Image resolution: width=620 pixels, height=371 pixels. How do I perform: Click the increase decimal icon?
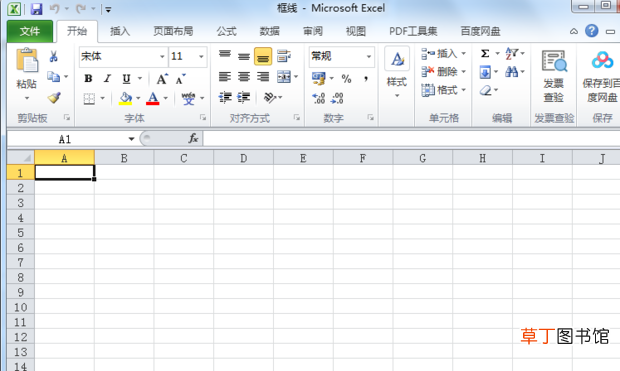(x=319, y=98)
